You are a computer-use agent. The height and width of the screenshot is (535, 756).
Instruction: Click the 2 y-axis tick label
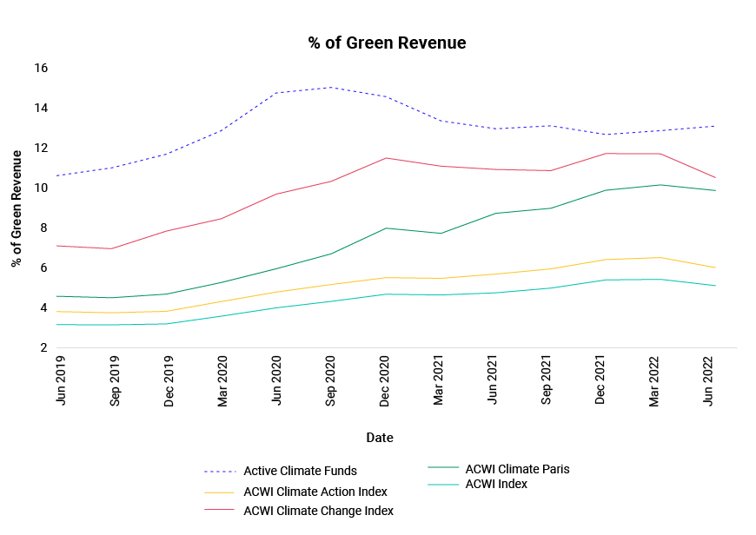tap(43, 347)
